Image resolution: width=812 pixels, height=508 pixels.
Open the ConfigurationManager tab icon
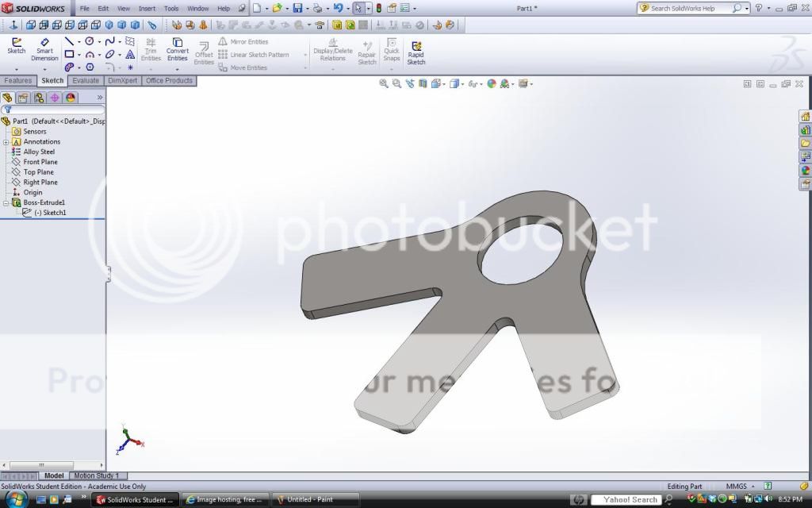pyautogui.click(x=38, y=98)
